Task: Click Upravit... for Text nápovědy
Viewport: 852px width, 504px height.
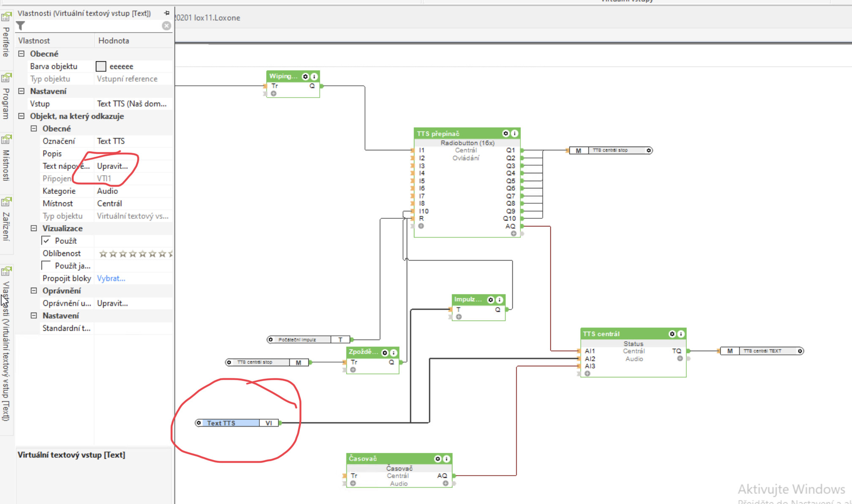Action: point(112,166)
